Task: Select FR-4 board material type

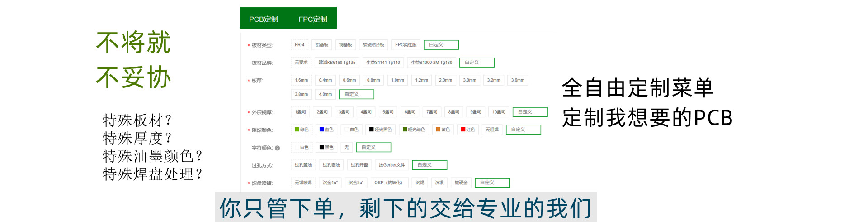Action: [x=300, y=45]
